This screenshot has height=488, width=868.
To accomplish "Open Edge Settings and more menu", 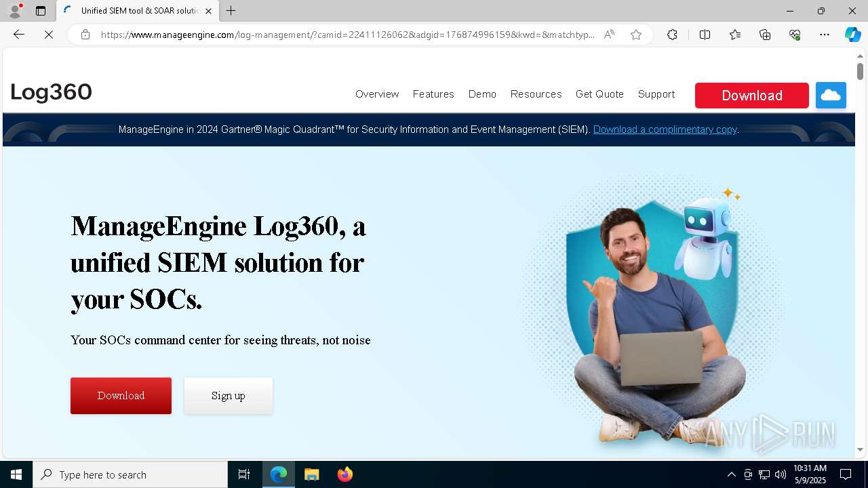I will click(x=825, y=35).
